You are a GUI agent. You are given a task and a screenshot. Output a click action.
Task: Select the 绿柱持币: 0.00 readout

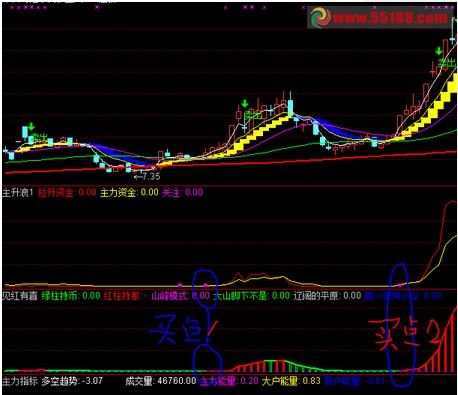[x=71, y=296]
